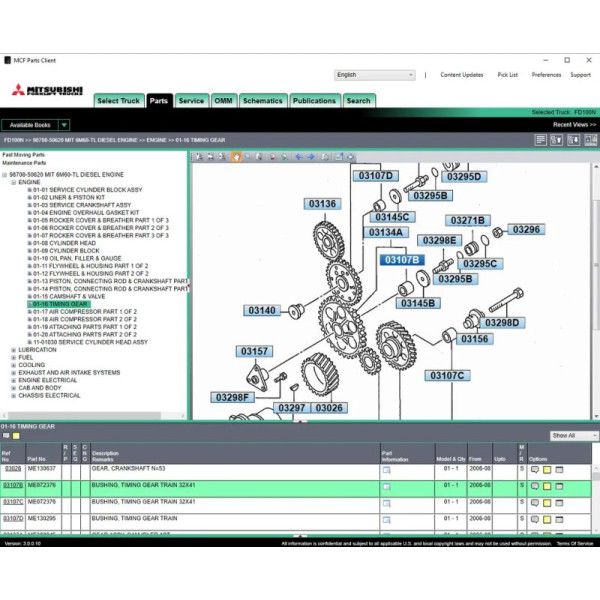
Task: Click the blue forward arrow in diagram toolbar
Action: point(311,157)
